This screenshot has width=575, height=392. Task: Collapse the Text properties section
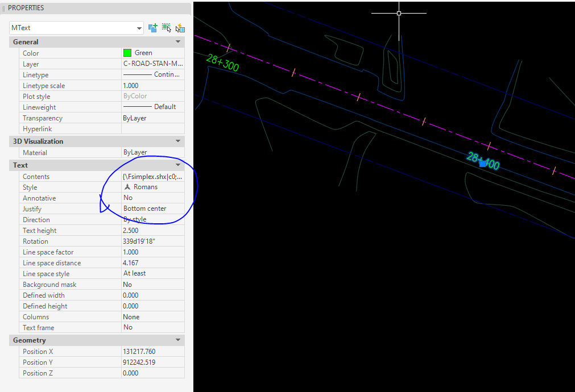tap(177, 165)
